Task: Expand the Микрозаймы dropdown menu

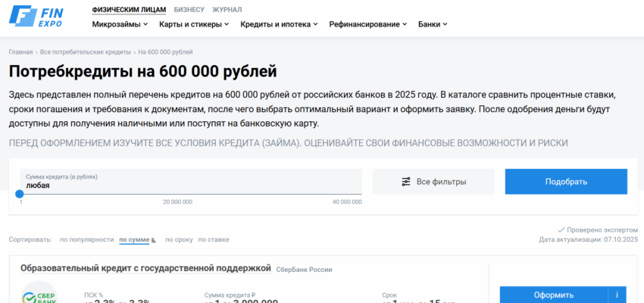Action: click(x=120, y=24)
